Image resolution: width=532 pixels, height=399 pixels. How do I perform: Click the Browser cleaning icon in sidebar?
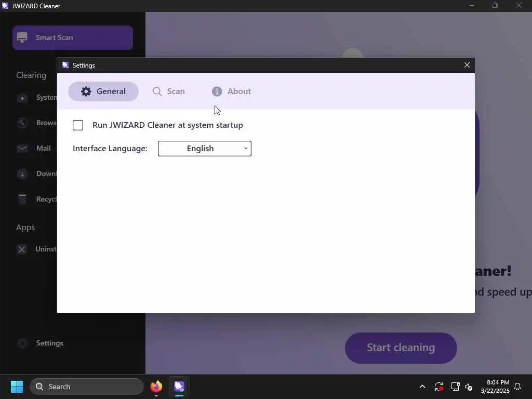pos(22,123)
